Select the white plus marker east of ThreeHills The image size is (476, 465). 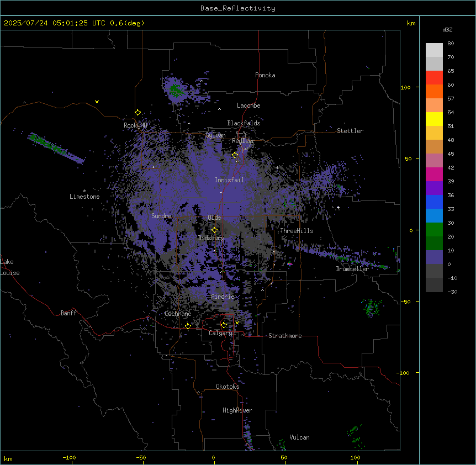(338, 208)
